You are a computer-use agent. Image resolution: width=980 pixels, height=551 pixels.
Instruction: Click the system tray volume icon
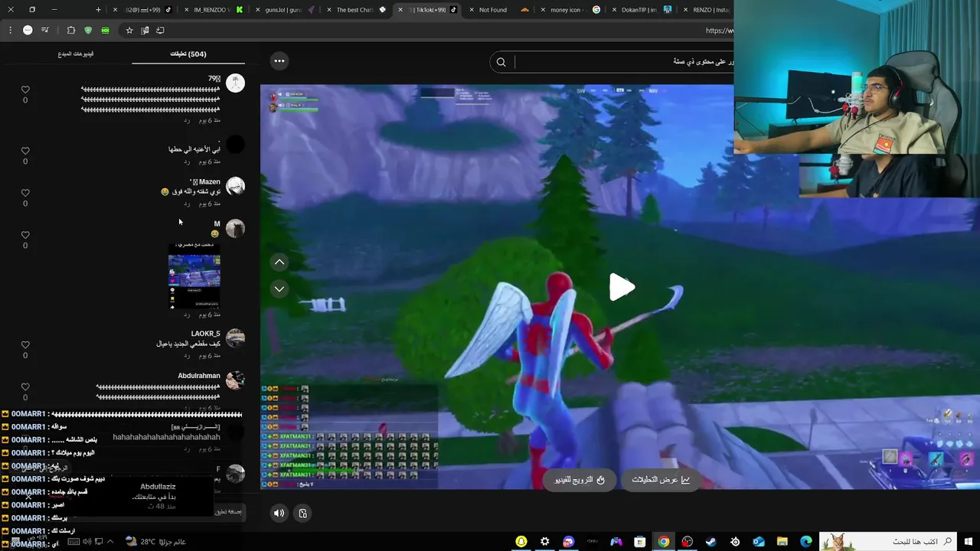tap(86, 542)
